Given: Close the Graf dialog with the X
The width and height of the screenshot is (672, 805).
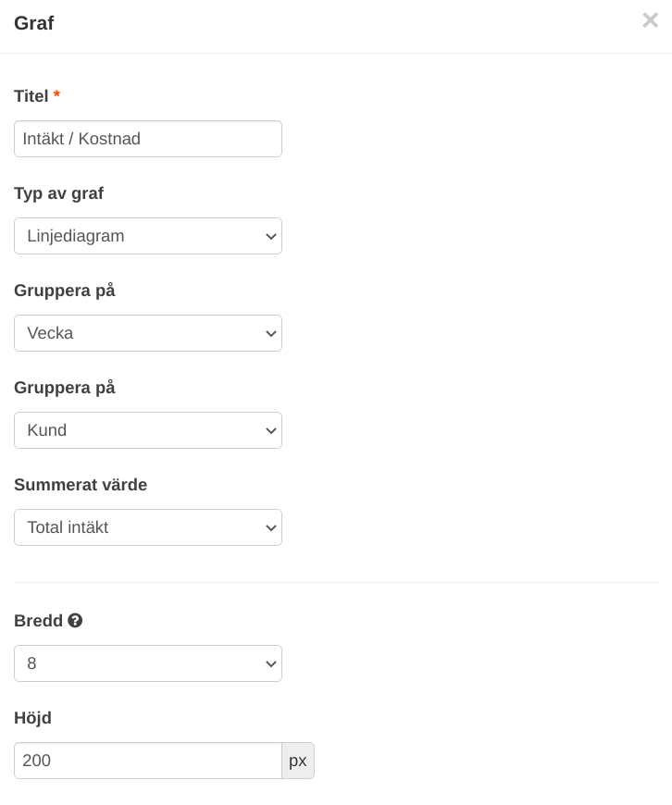Looking at the screenshot, I should pyautogui.click(x=650, y=20).
